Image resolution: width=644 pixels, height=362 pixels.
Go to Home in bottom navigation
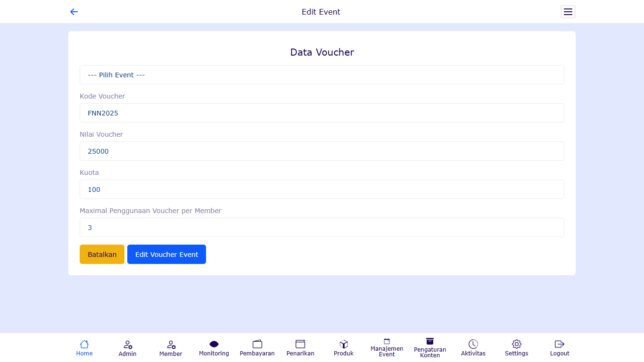click(84, 345)
